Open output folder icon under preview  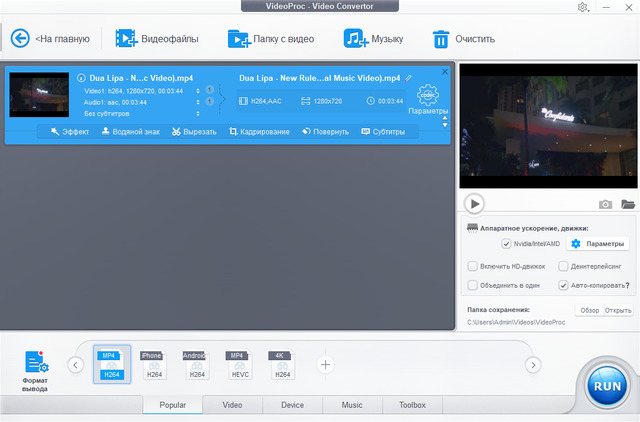click(627, 204)
